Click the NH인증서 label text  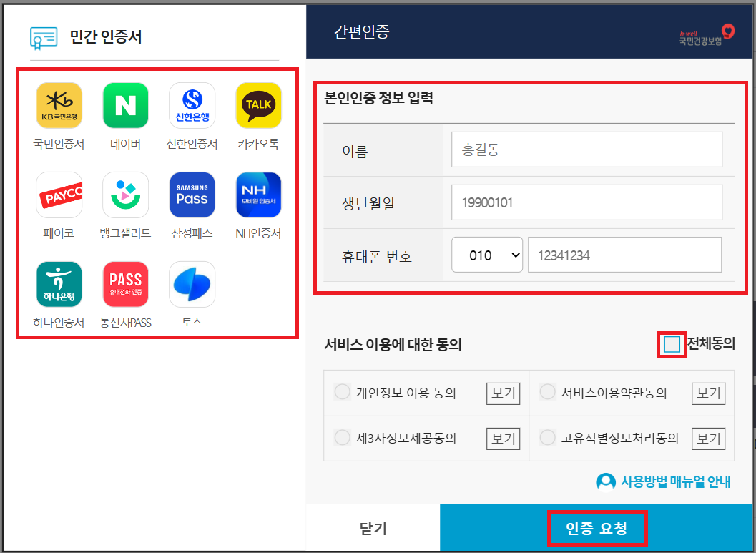coord(258,233)
